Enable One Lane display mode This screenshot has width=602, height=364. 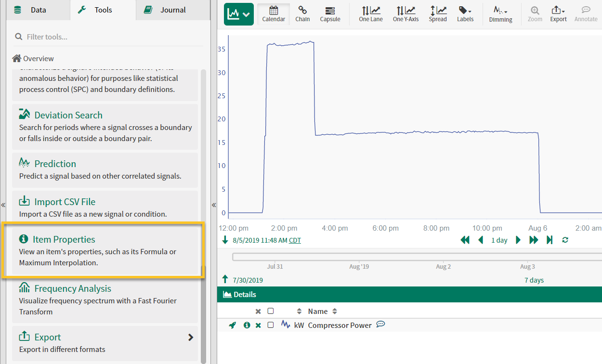(370, 14)
